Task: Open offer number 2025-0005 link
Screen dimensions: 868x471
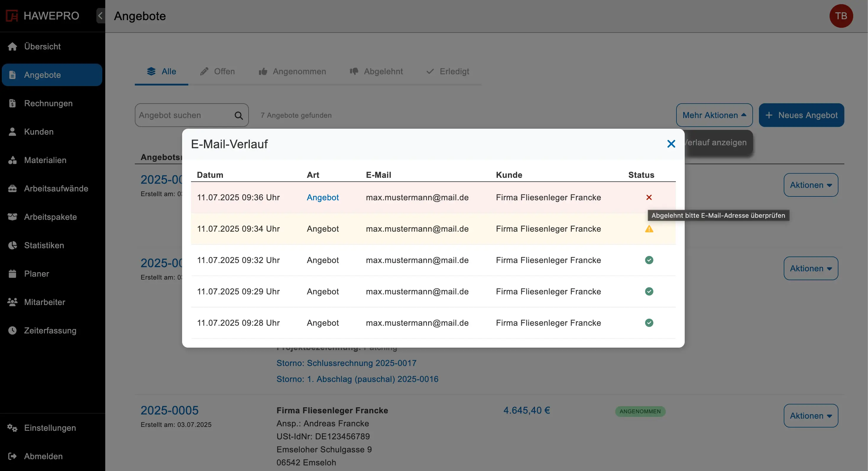Action: [x=169, y=410]
